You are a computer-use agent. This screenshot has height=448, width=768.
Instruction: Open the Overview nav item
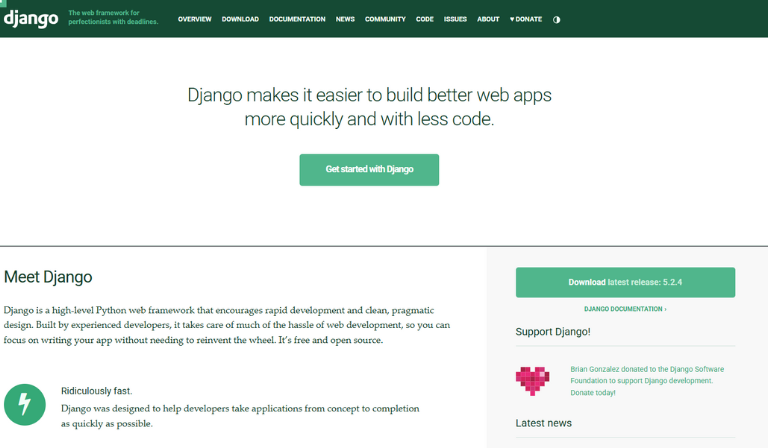[x=194, y=19]
